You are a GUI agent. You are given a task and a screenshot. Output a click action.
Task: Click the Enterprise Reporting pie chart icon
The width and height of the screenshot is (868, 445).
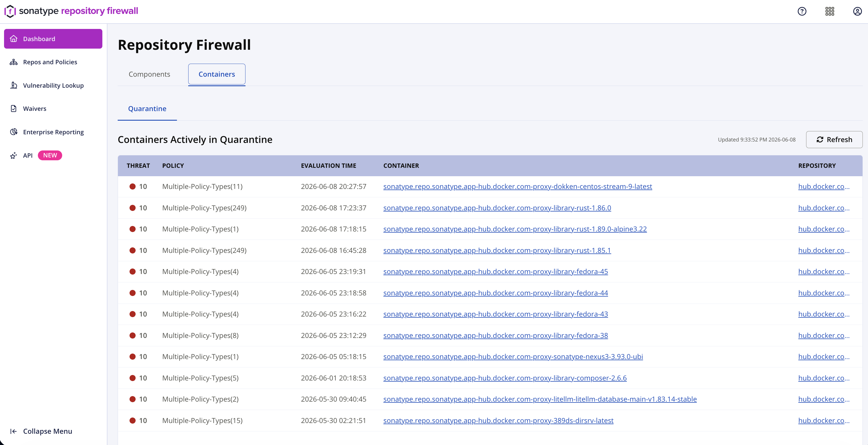coord(14,132)
